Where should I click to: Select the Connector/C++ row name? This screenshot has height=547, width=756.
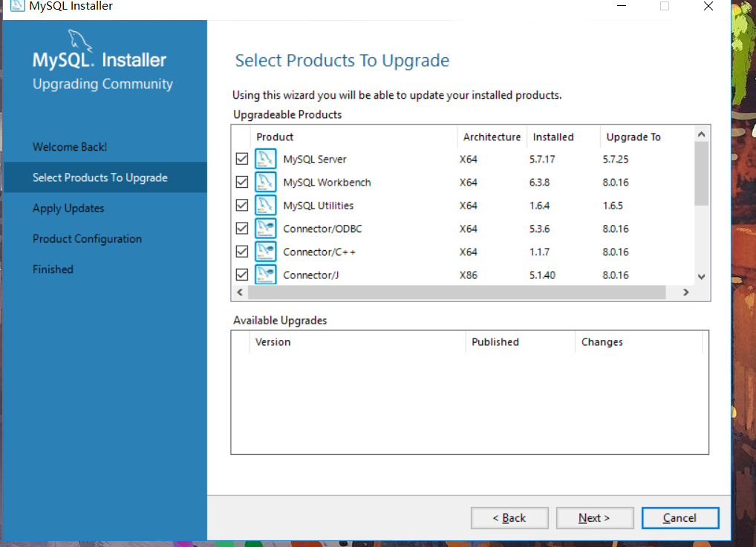point(319,252)
